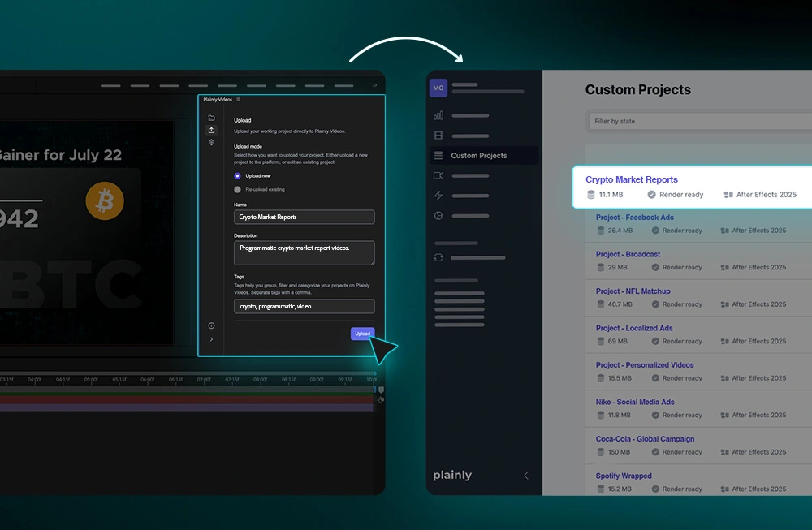Click the Description text area
812x530 pixels.
[304, 252]
